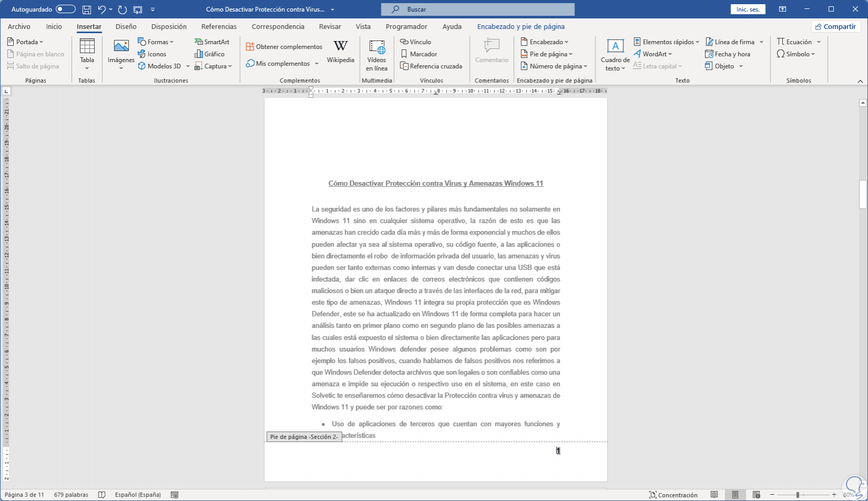The image size is (868, 501).
Task: Switch to the Revisar tab
Action: (x=330, y=27)
